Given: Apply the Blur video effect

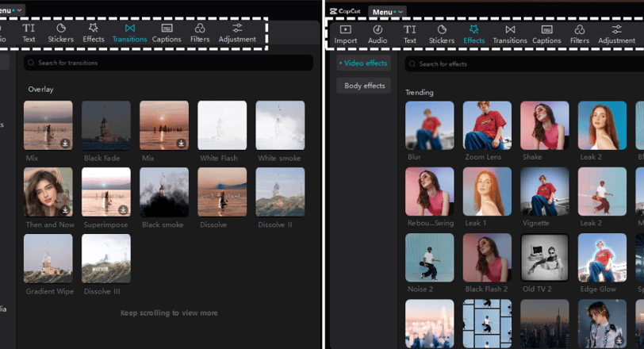Looking at the screenshot, I should 430,125.
